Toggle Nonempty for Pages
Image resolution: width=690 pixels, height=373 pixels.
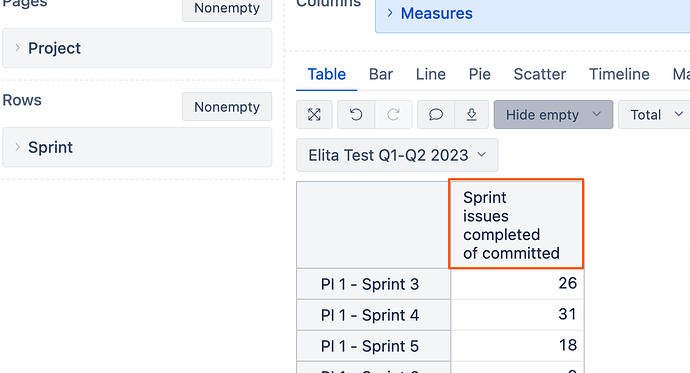[x=227, y=9]
